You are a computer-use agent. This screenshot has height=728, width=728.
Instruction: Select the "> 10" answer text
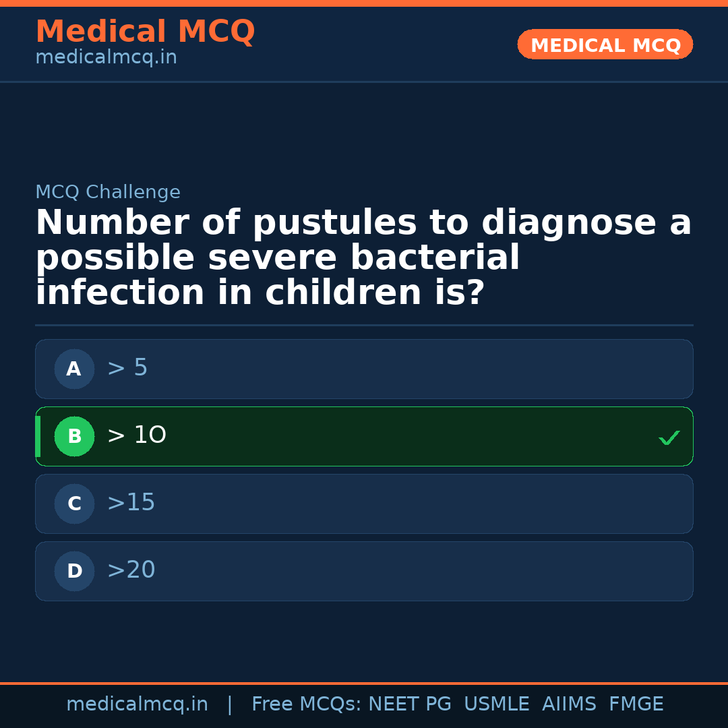[x=136, y=435]
